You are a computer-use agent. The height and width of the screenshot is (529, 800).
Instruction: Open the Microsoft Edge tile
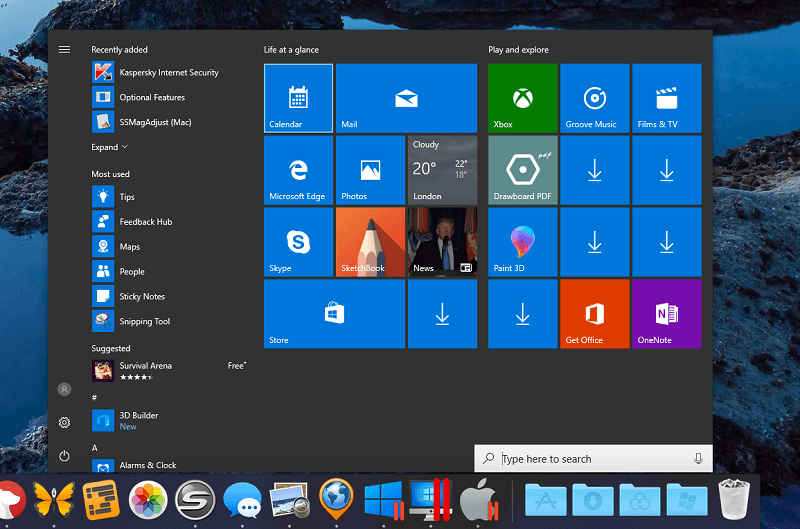pyautogui.click(x=298, y=170)
